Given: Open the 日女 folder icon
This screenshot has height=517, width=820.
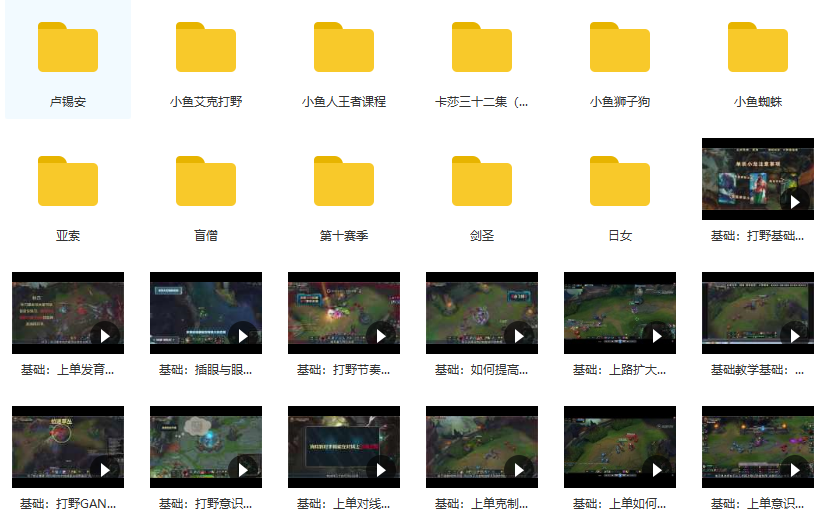Looking at the screenshot, I should click(x=620, y=181).
